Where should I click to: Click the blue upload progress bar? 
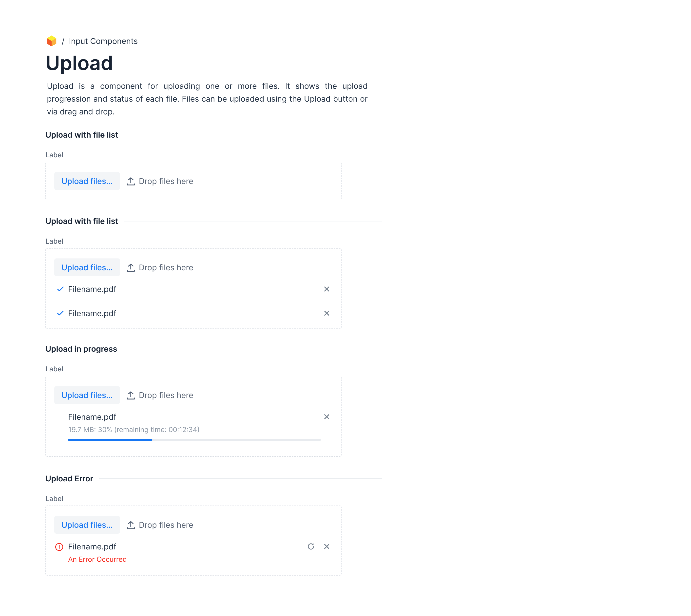coord(110,440)
